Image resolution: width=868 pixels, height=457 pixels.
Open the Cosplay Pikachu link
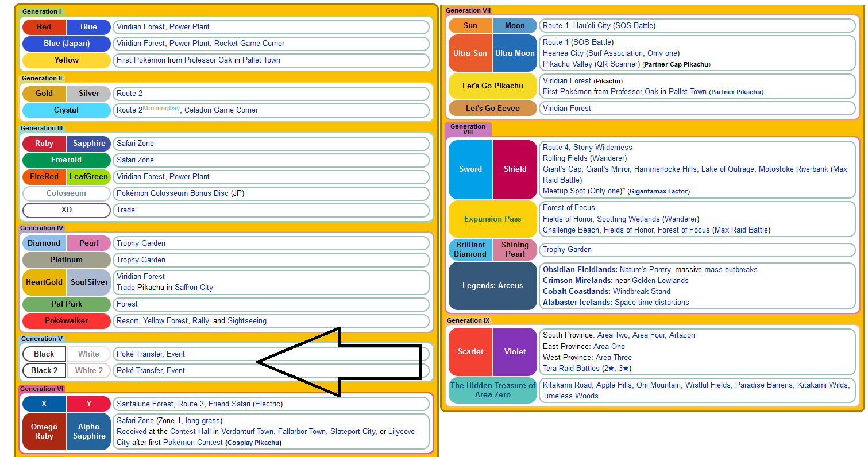tap(253, 443)
